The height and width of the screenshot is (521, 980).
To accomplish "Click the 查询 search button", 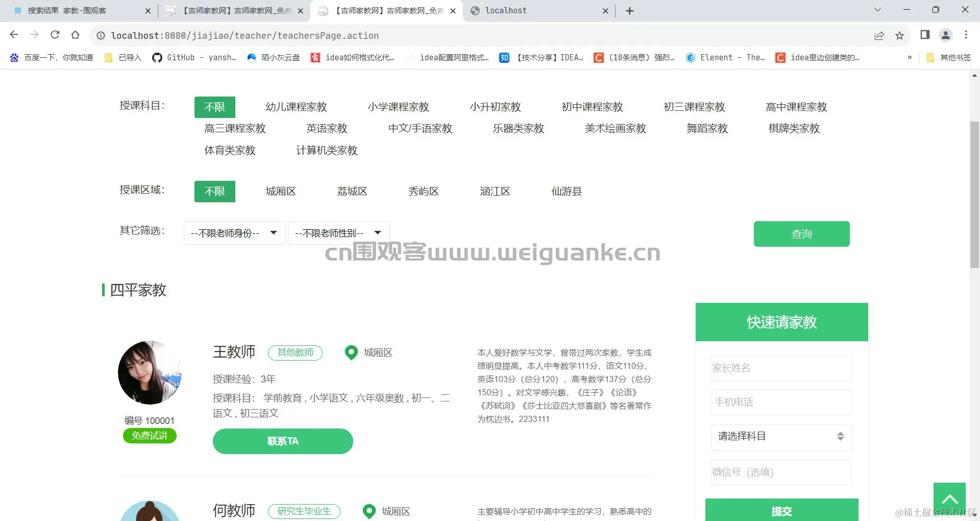I will click(802, 234).
